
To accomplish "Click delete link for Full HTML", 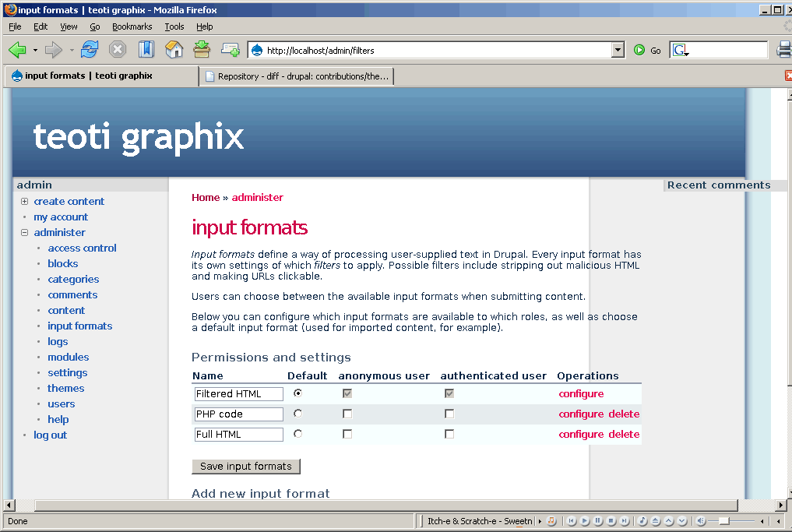I will click(624, 434).
